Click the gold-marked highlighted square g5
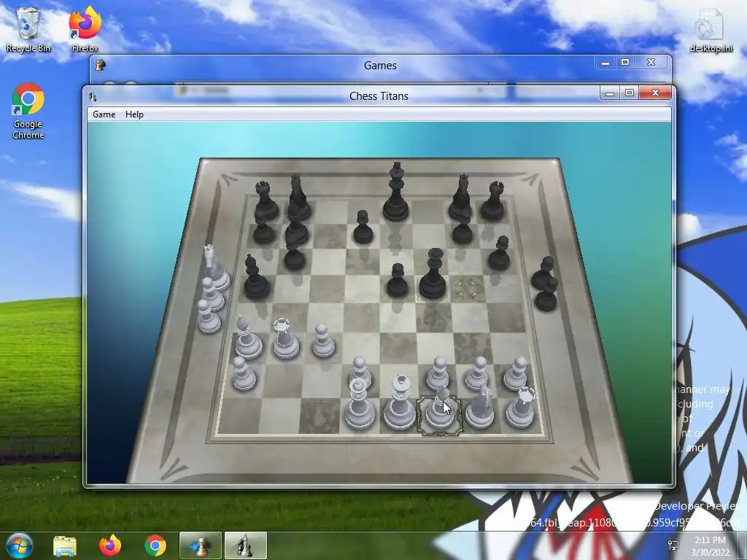Screen dimensions: 747x560 (x=466, y=289)
